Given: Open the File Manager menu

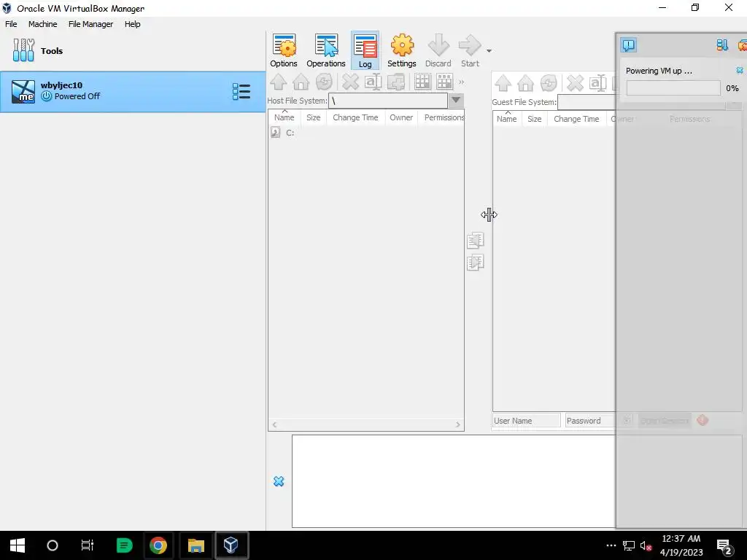Looking at the screenshot, I should 90,24.
